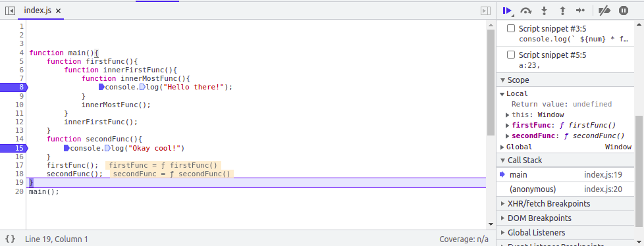Step into next function call
Screen dimensions: 644x246
tap(544, 11)
